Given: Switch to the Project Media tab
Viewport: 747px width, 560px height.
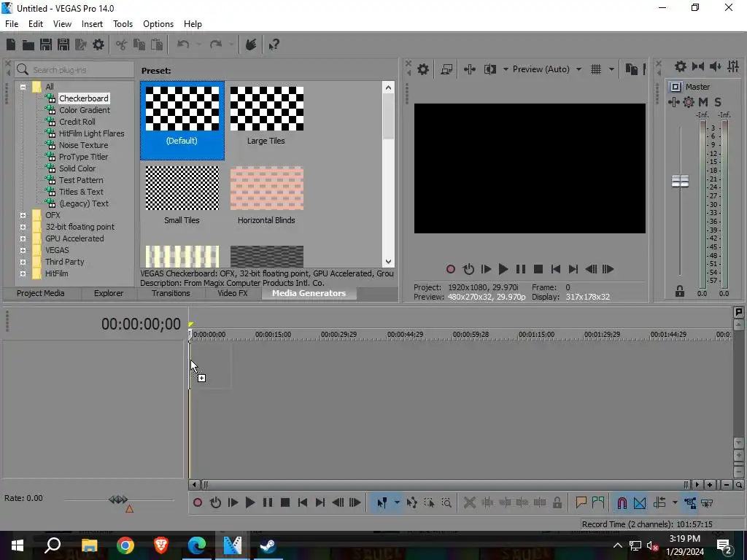Looking at the screenshot, I should pos(41,293).
